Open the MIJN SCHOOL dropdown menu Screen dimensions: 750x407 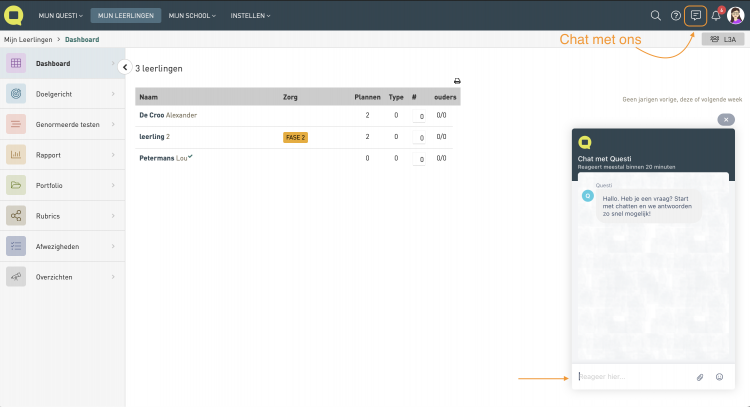tap(192, 16)
